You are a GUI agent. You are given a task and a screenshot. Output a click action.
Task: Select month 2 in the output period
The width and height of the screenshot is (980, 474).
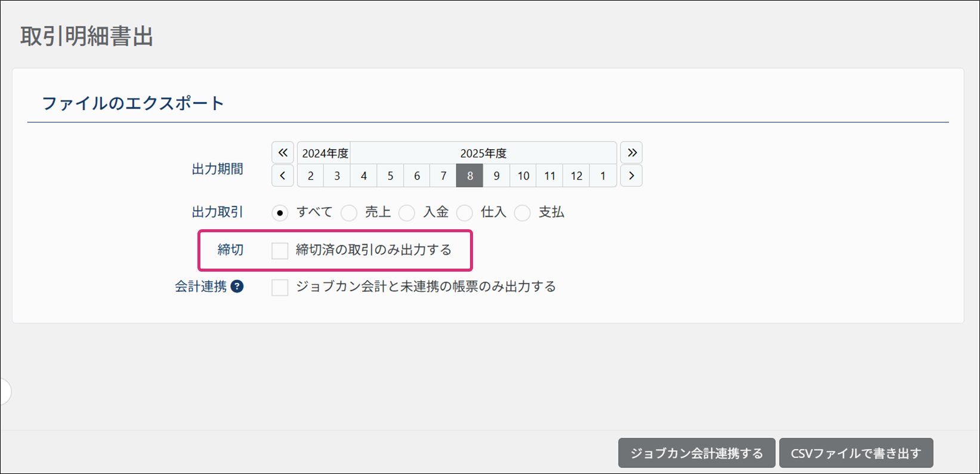pos(311,176)
